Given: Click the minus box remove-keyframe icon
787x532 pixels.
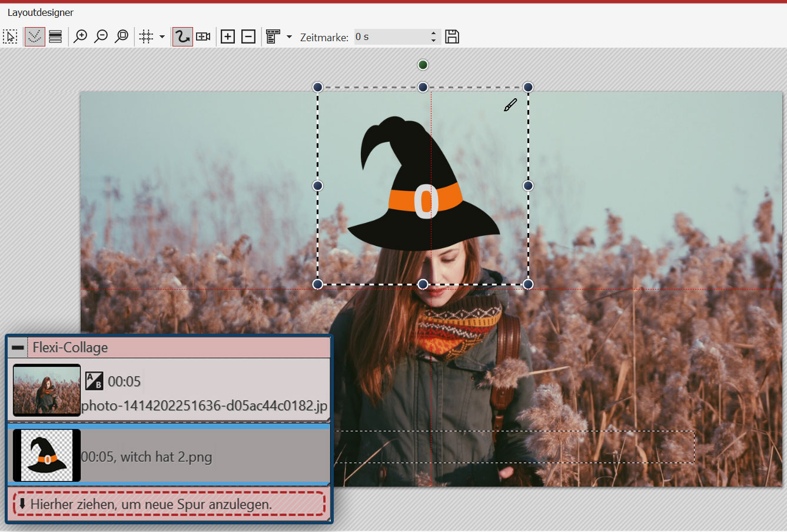Looking at the screenshot, I should pos(248,37).
